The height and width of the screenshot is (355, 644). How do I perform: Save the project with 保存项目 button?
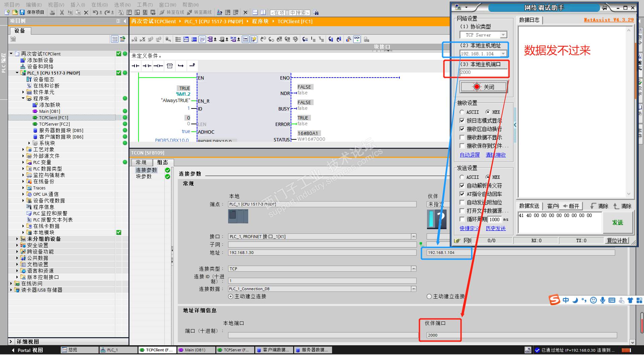32,12
